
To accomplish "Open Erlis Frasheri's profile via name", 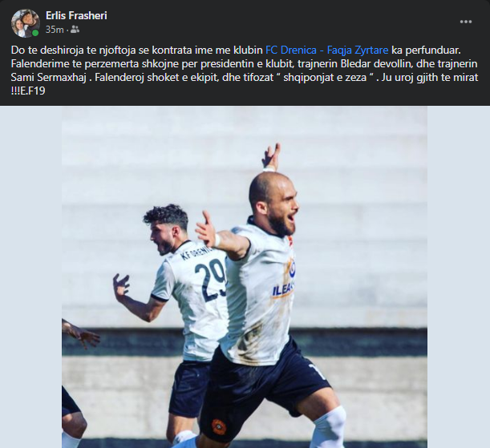I will [x=76, y=15].
